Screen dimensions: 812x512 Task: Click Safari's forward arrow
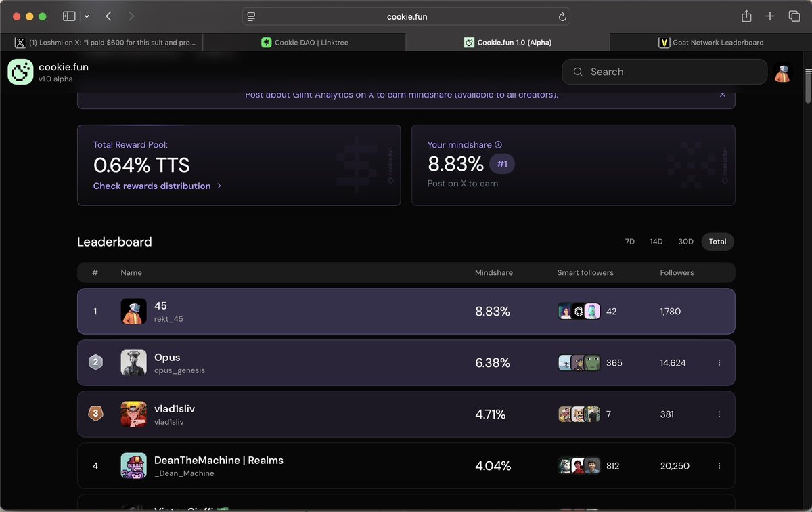tap(131, 16)
